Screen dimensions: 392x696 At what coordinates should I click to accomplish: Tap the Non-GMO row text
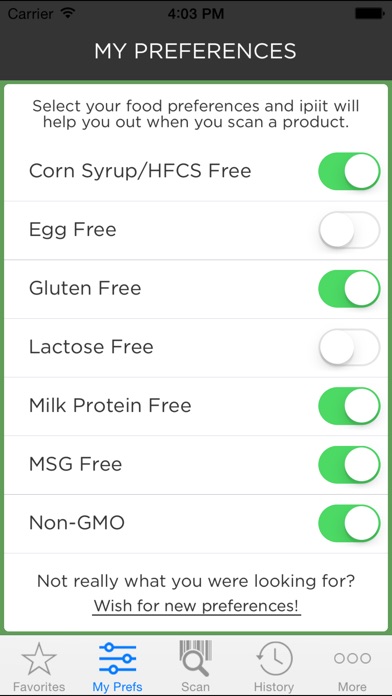[77, 523]
